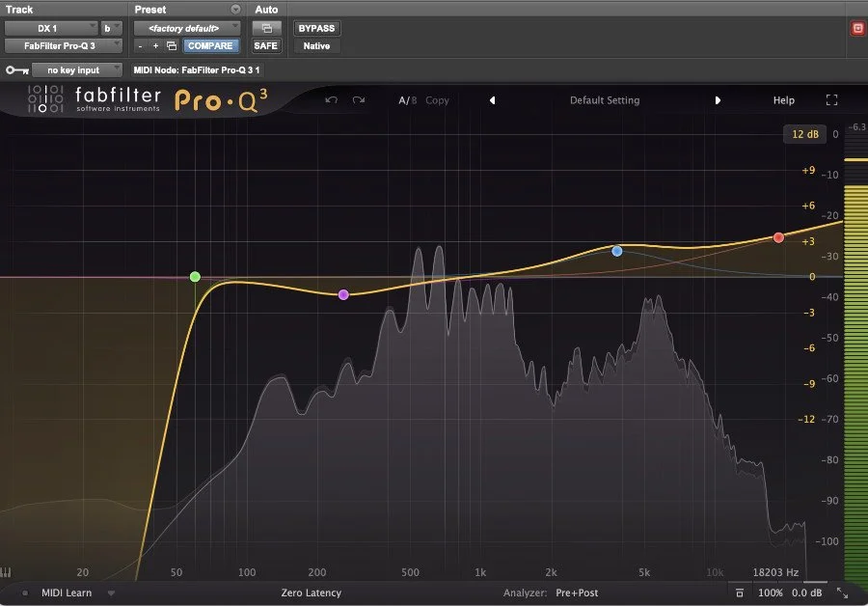
Task: Go to previous preset with left arrow
Action: tap(492, 100)
